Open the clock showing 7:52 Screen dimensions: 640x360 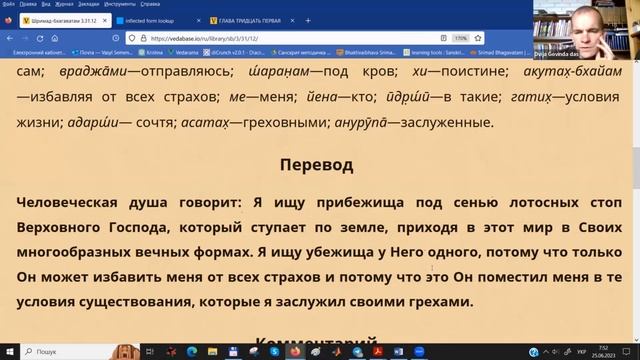(603, 352)
